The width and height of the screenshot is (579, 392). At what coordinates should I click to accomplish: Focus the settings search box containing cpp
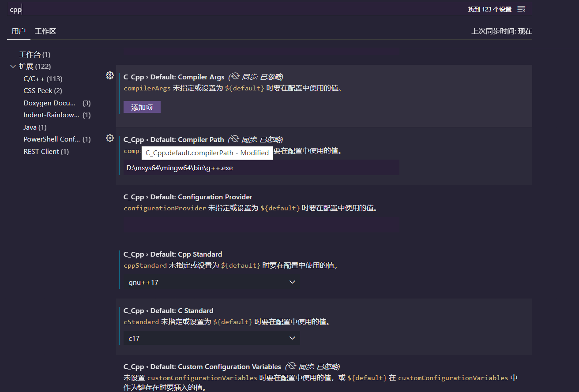tap(234, 9)
